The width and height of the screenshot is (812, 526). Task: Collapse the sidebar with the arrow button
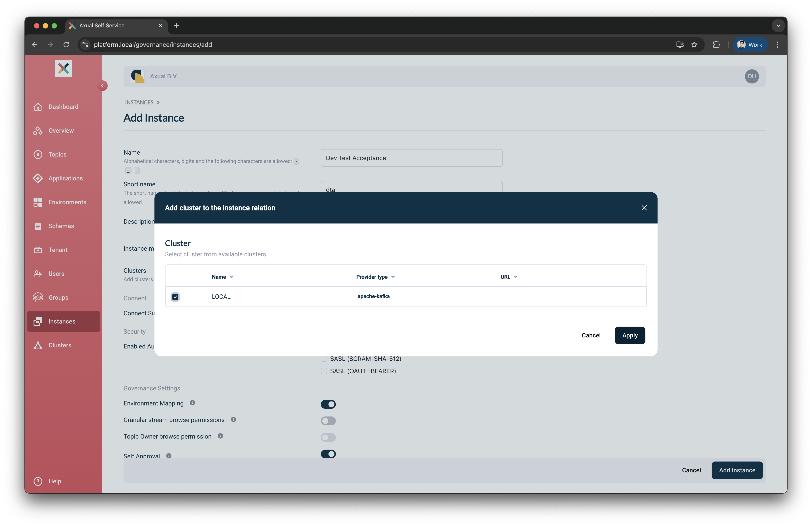coord(102,86)
